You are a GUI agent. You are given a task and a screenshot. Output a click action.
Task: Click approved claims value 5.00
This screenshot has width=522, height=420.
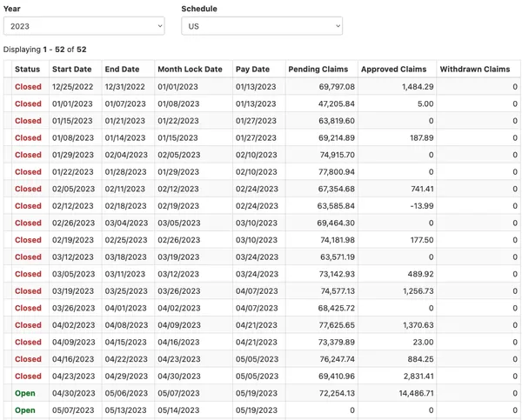(425, 103)
